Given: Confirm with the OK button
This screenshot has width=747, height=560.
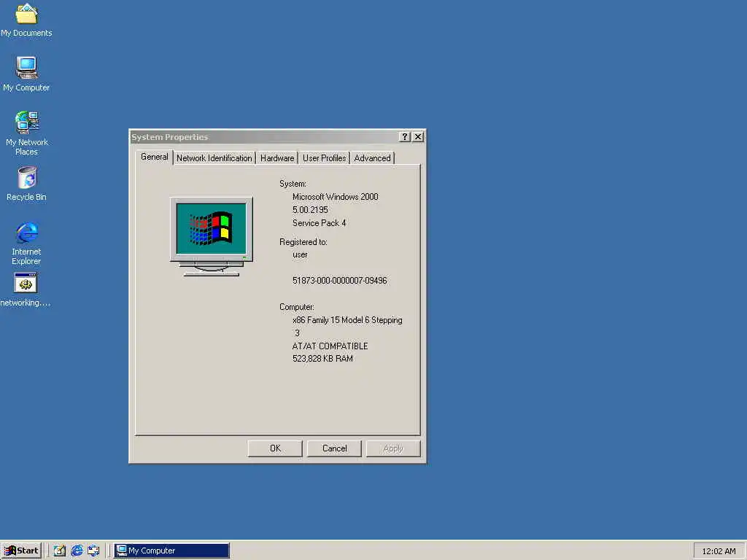Looking at the screenshot, I should click(275, 448).
